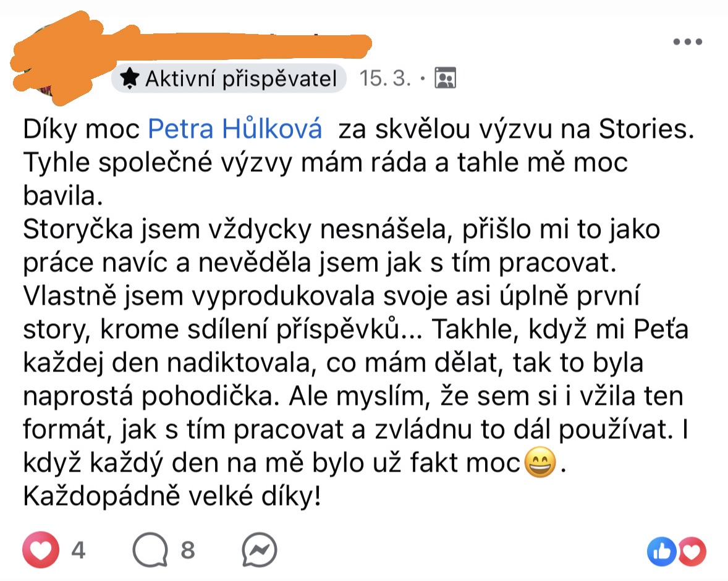Click the reaction count 4
728x581 pixels.
(77, 550)
